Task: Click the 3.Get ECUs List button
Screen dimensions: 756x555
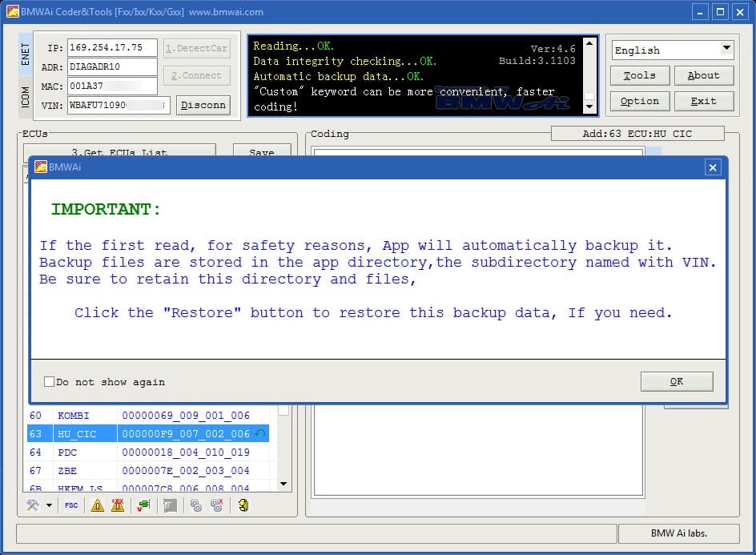Action: (119, 151)
